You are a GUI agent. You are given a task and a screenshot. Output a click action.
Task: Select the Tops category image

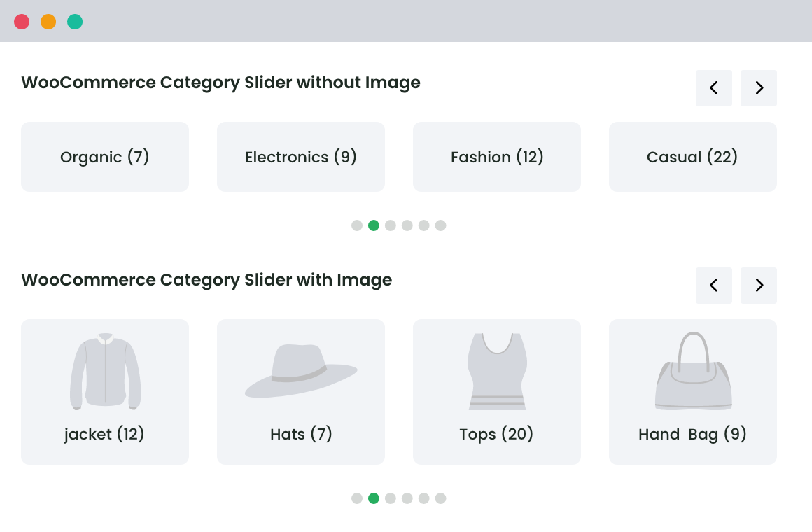coord(496,371)
